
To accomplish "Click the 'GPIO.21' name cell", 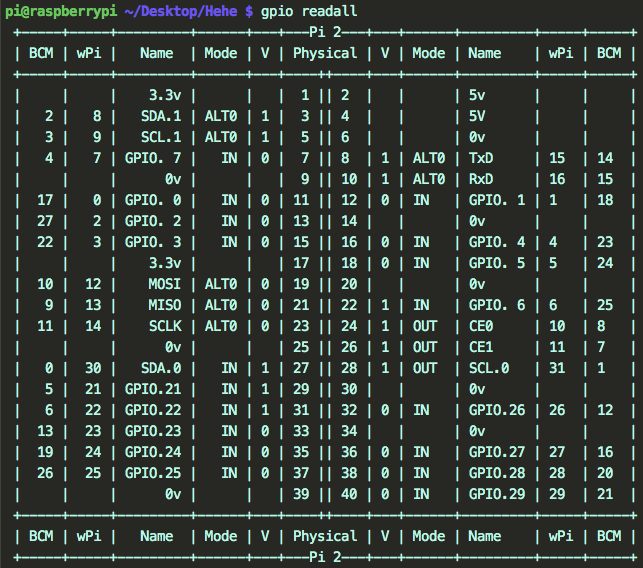I will [153, 389].
